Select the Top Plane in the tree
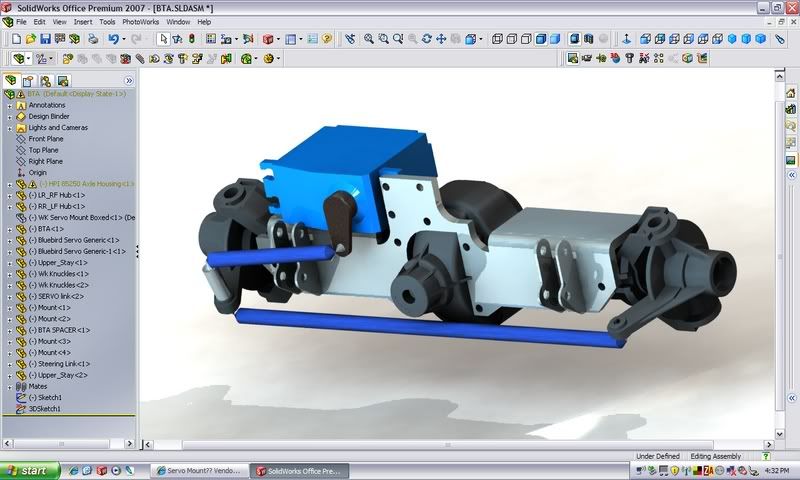Screen dimensions: 800x480 [43, 150]
